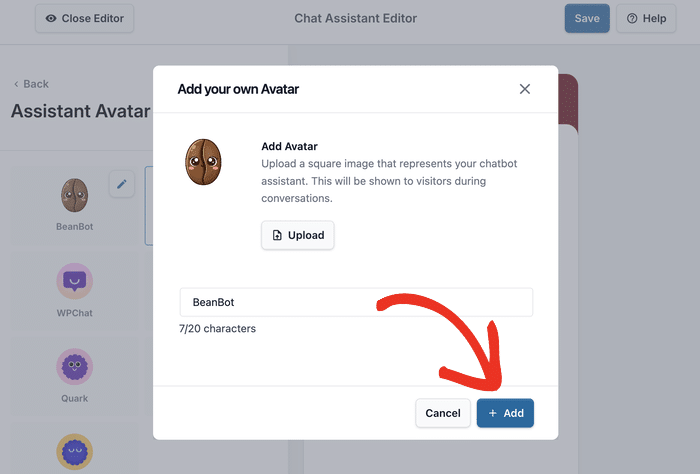Select the Quark avatar

click(x=74, y=366)
